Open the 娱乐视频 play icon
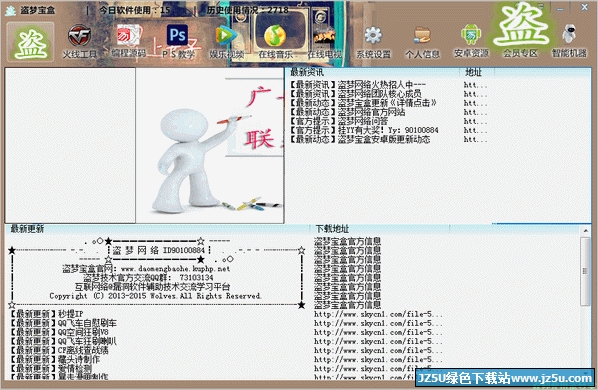 click(x=227, y=42)
